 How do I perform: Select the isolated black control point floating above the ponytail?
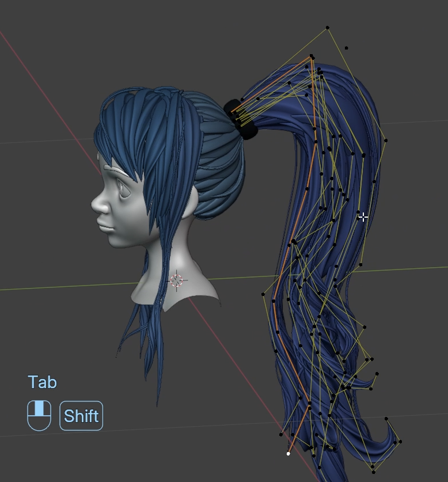pos(347,48)
